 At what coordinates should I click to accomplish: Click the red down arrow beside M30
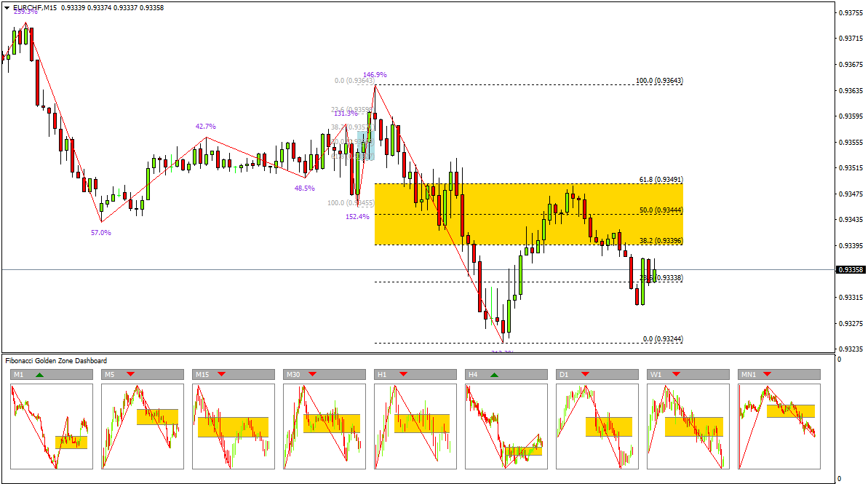(312, 374)
